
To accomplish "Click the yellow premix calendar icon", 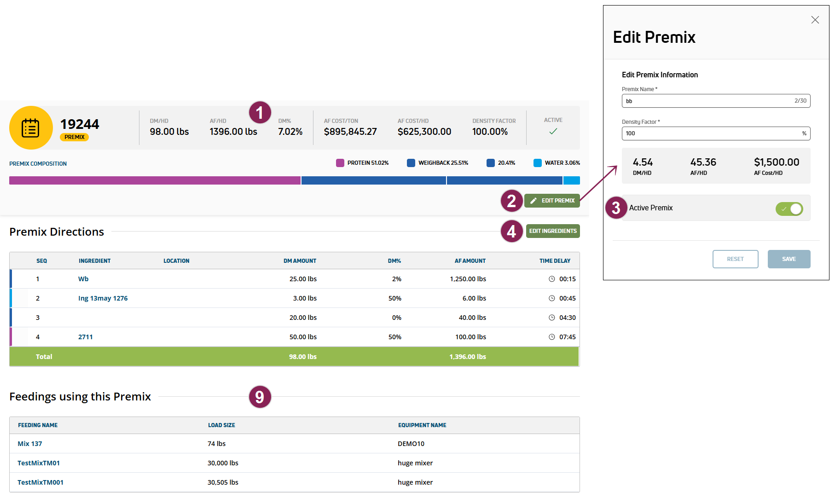I will pos(31,128).
